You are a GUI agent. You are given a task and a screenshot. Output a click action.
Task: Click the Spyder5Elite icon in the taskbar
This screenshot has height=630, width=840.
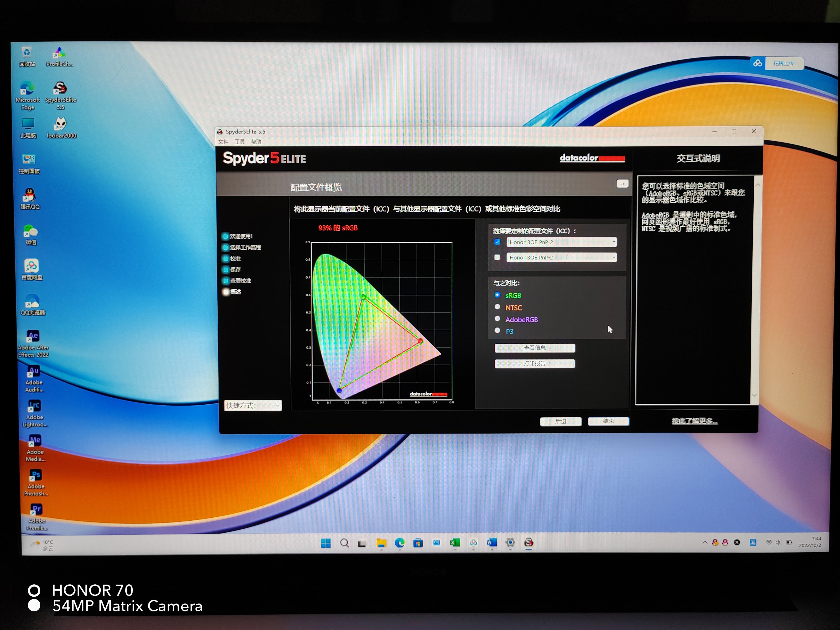click(x=529, y=543)
